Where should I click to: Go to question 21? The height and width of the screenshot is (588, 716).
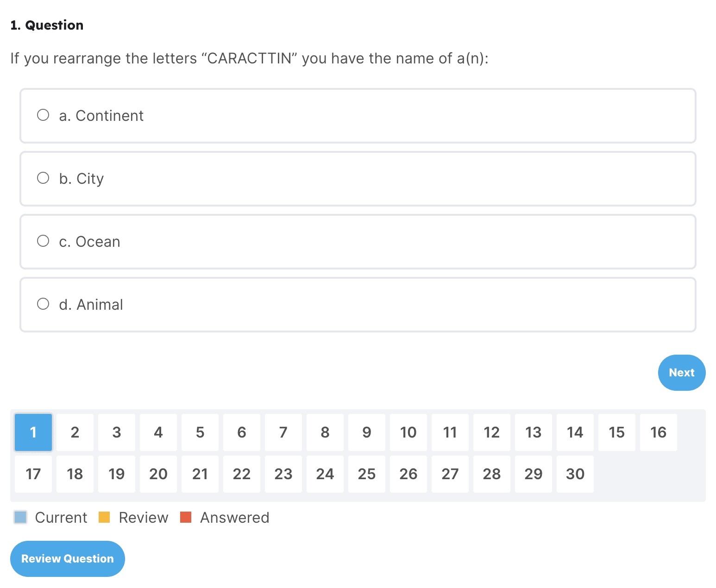point(200,474)
